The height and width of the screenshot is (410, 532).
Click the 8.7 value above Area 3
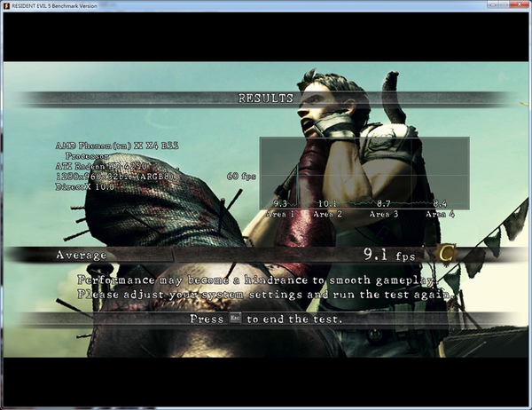click(384, 204)
